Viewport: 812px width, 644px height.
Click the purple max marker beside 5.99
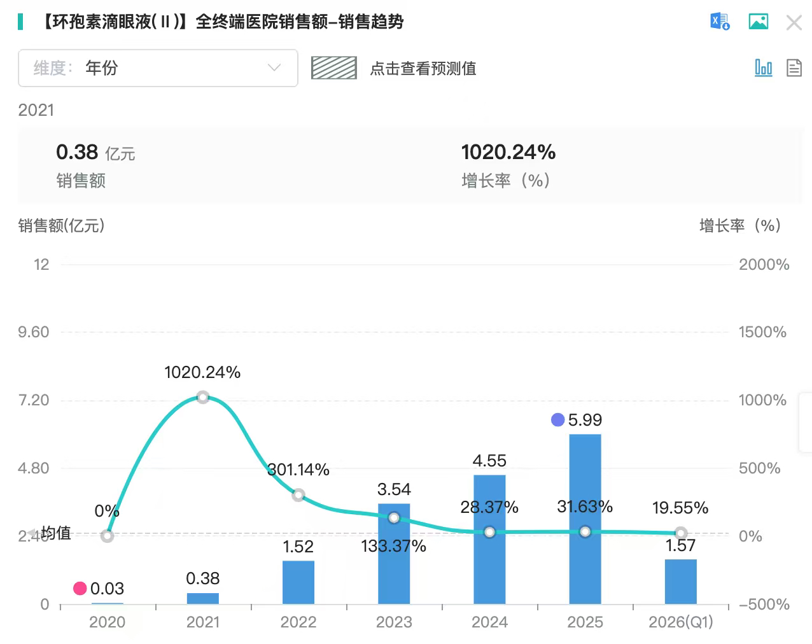pos(558,420)
